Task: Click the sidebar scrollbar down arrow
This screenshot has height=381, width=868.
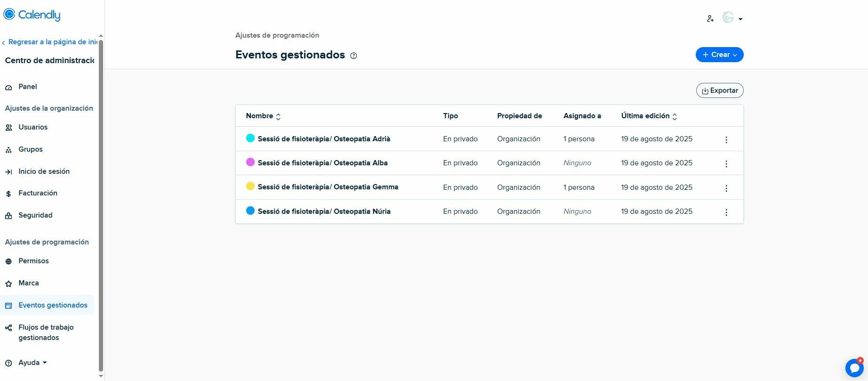Action: click(x=101, y=376)
